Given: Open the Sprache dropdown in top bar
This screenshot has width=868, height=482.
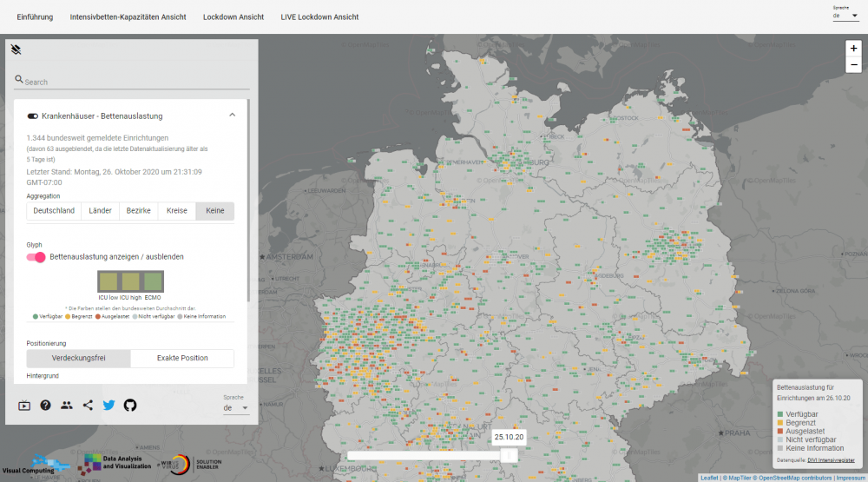Looking at the screenshot, I should click(x=845, y=16).
